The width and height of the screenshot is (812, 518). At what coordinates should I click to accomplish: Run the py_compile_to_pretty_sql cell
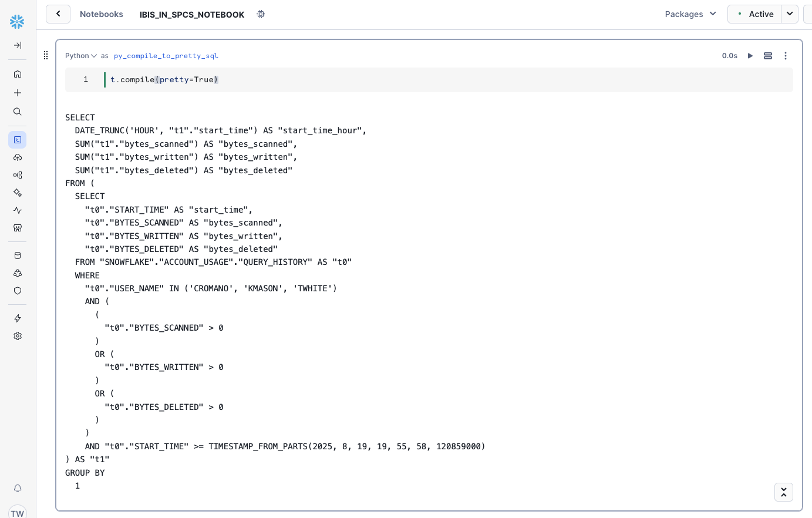click(x=750, y=56)
